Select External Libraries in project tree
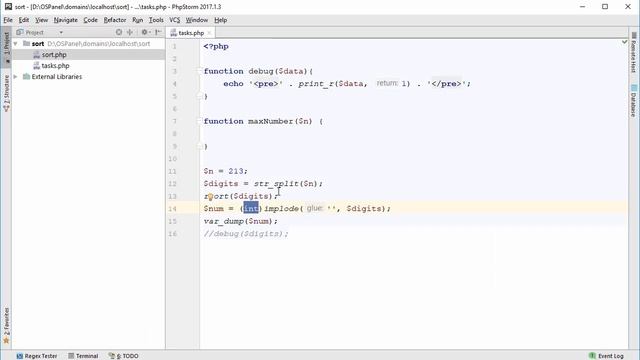This screenshot has width=640, height=360. 57,77
